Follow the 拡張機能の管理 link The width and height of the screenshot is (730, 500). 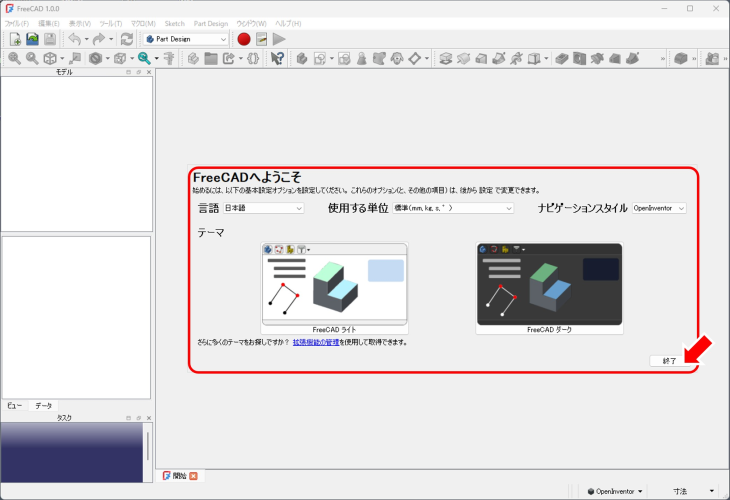point(315,342)
